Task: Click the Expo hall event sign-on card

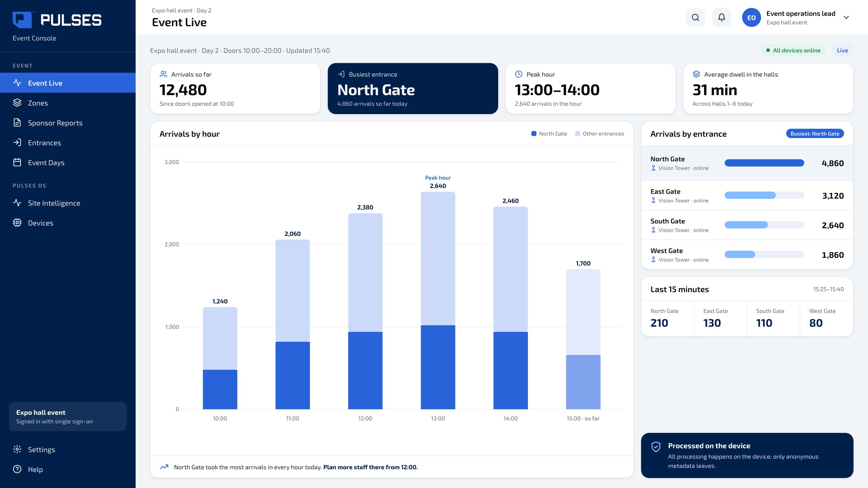Action: (68, 416)
